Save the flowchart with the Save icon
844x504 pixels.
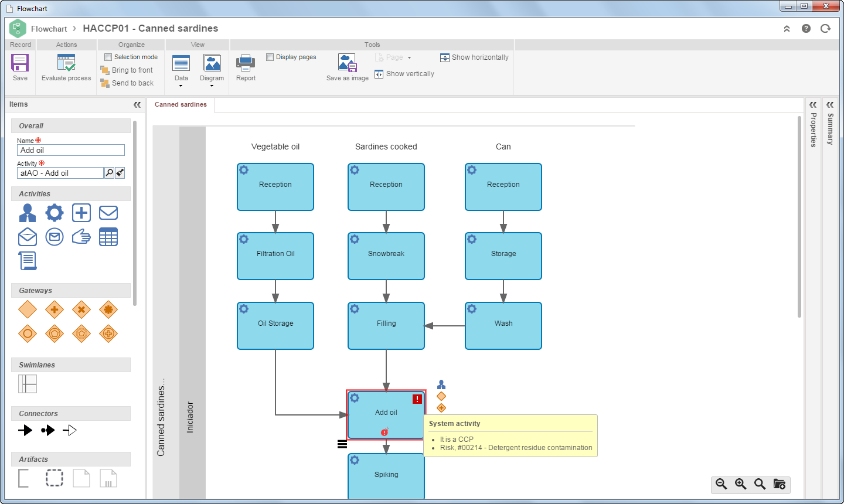pyautogui.click(x=20, y=63)
